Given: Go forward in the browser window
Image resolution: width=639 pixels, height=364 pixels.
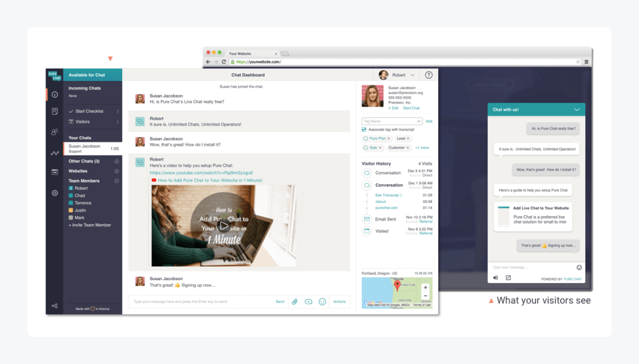Looking at the screenshot, I should click(x=216, y=62).
